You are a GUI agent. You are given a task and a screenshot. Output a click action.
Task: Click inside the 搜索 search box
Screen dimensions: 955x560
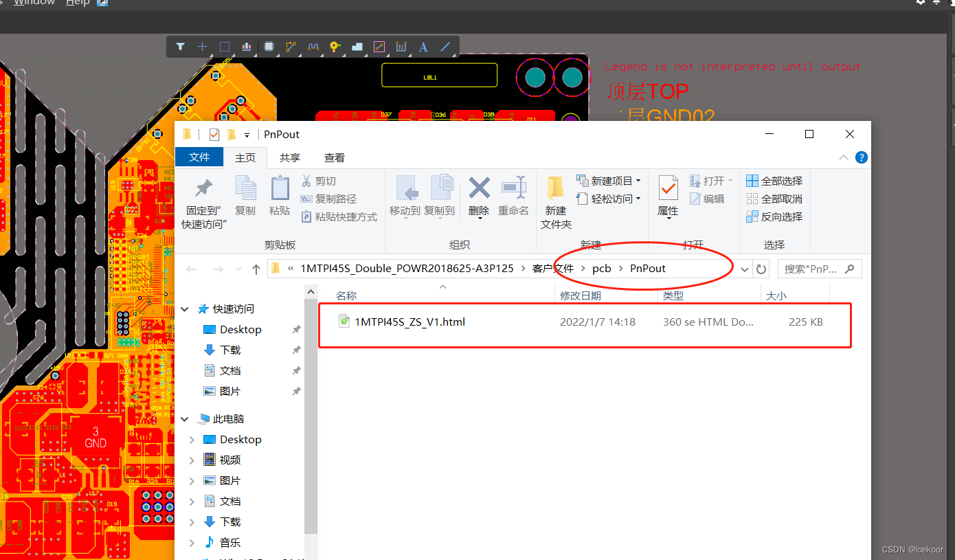point(814,268)
